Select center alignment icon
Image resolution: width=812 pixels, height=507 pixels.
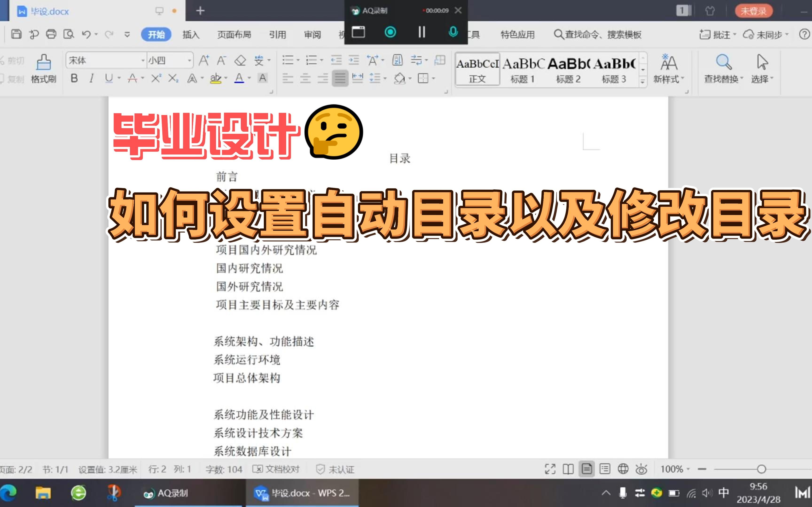(305, 78)
